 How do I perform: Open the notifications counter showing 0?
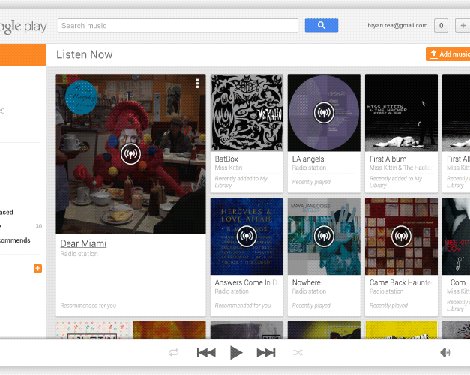point(441,25)
